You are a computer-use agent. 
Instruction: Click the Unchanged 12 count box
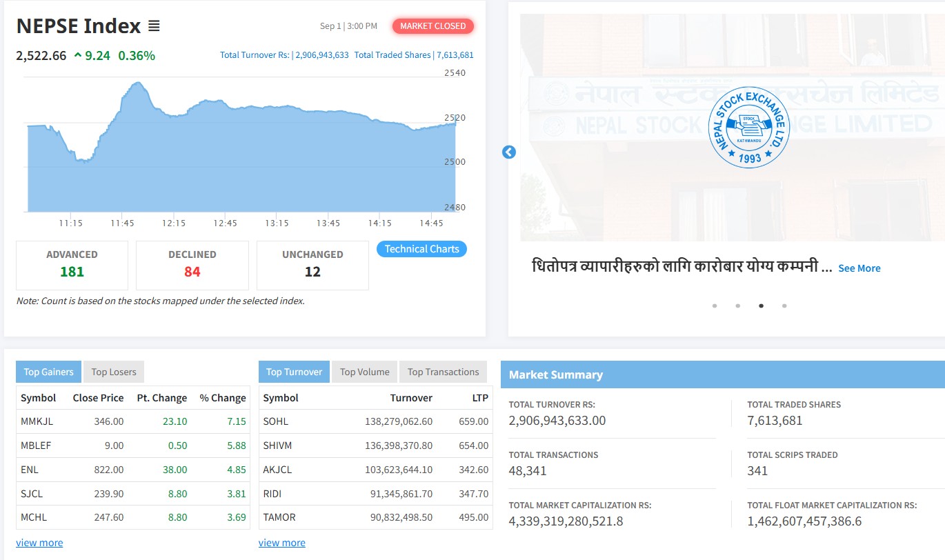312,265
